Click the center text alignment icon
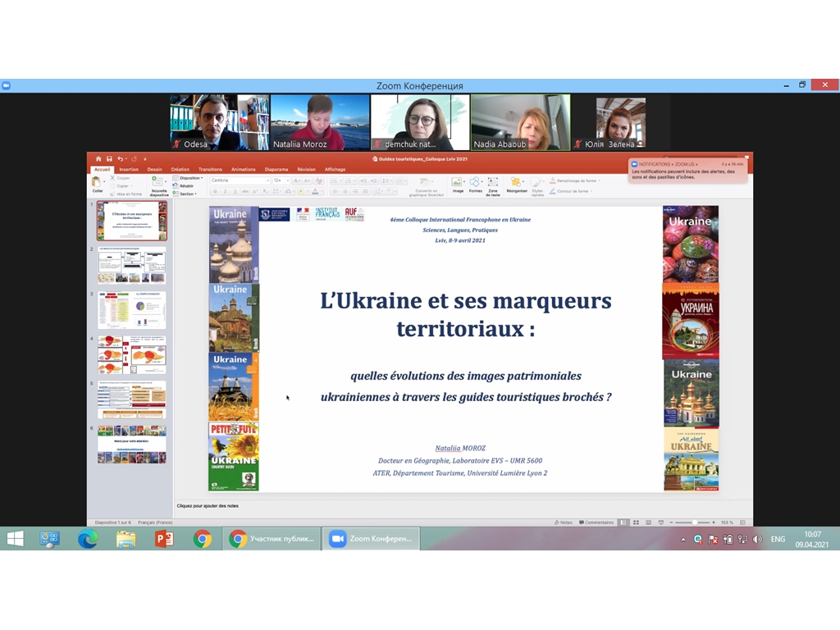Image resolution: width=840 pixels, height=630 pixels. click(345, 191)
